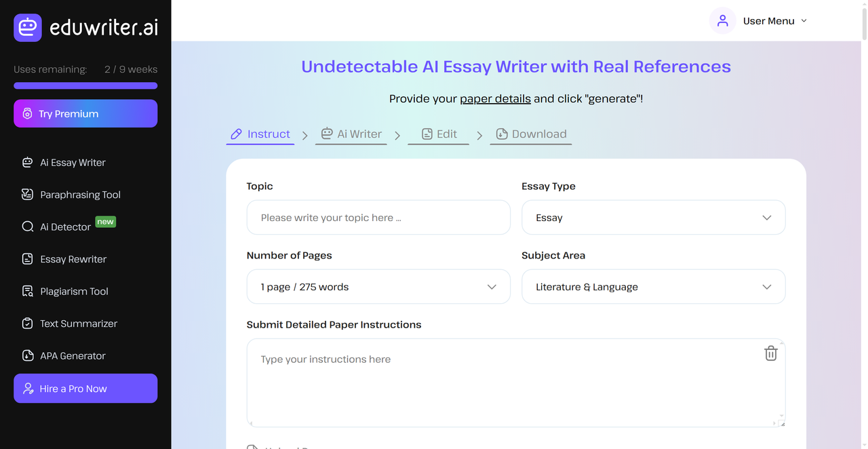
Task: Click the user avatar icon
Action: (x=723, y=20)
